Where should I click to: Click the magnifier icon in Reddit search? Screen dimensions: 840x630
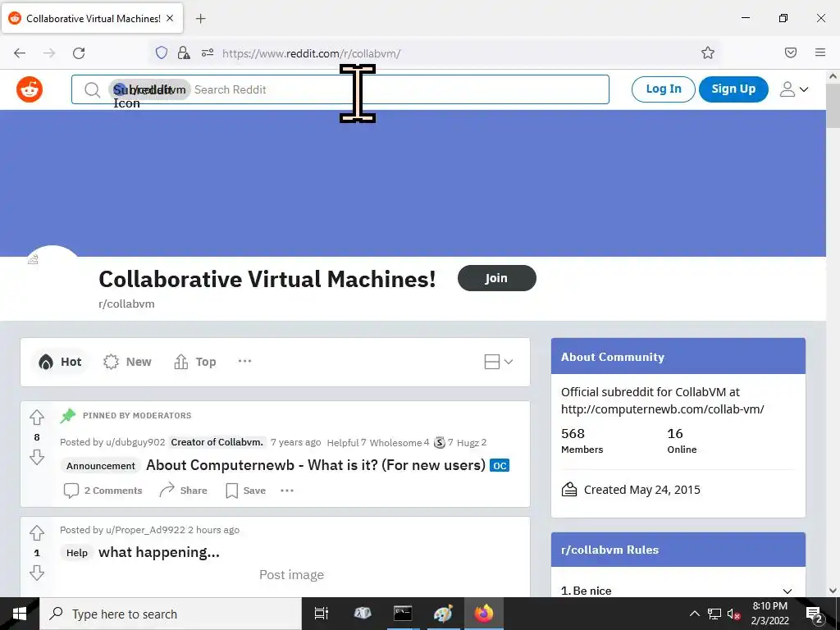[92, 89]
